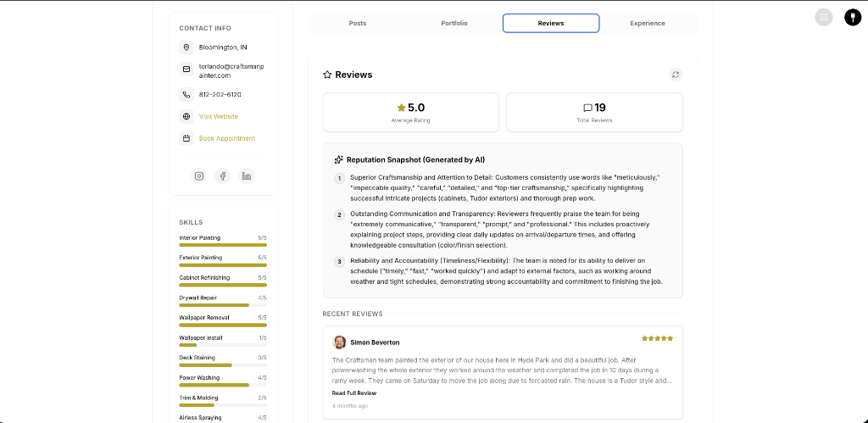The image size is (868, 423).
Task: Click the Reputation Snapshot (Generated by AI) heading
Action: coord(415,160)
